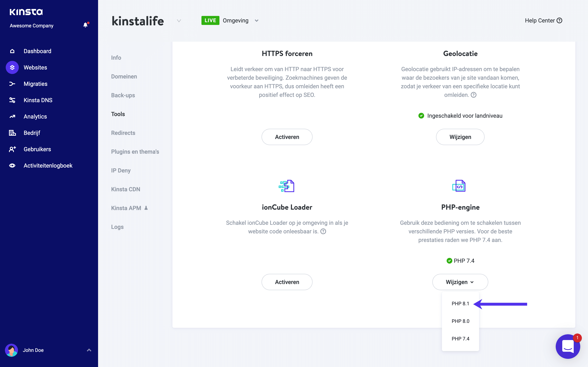Activate the ionCube Loader feature

[x=287, y=282]
